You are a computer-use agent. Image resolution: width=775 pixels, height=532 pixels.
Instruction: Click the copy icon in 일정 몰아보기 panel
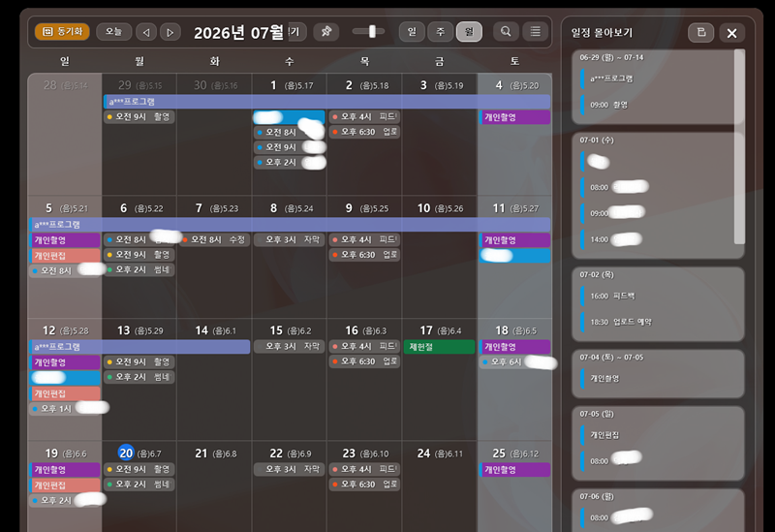click(x=700, y=33)
